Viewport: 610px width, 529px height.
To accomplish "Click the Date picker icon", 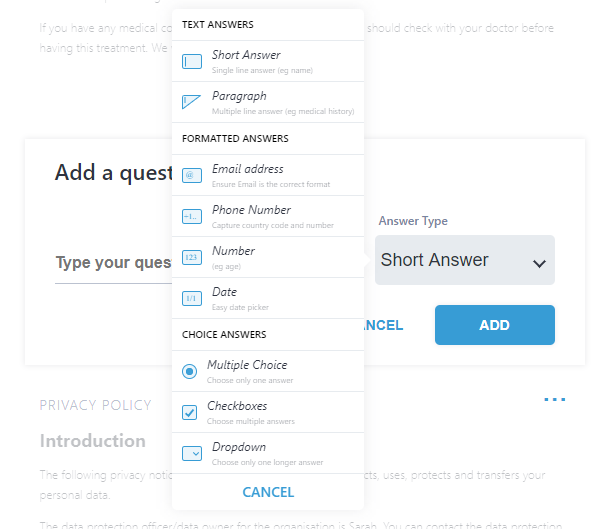I will click(x=192, y=298).
